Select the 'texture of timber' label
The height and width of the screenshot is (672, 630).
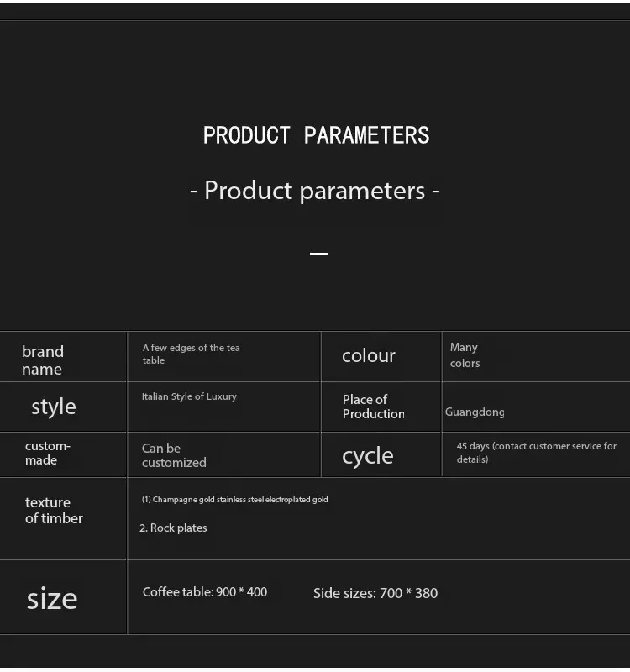[x=54, y=510]
